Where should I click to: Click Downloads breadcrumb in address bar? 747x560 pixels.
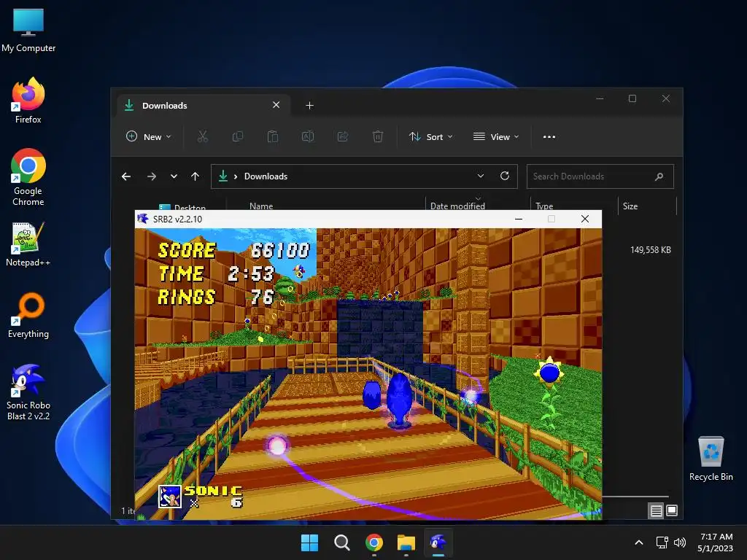click(x=266, y=176)
